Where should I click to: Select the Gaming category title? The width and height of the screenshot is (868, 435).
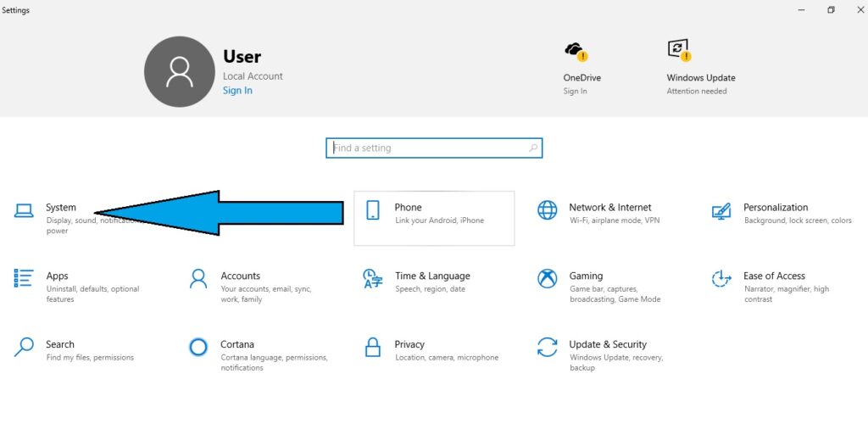tap(586, 276)
